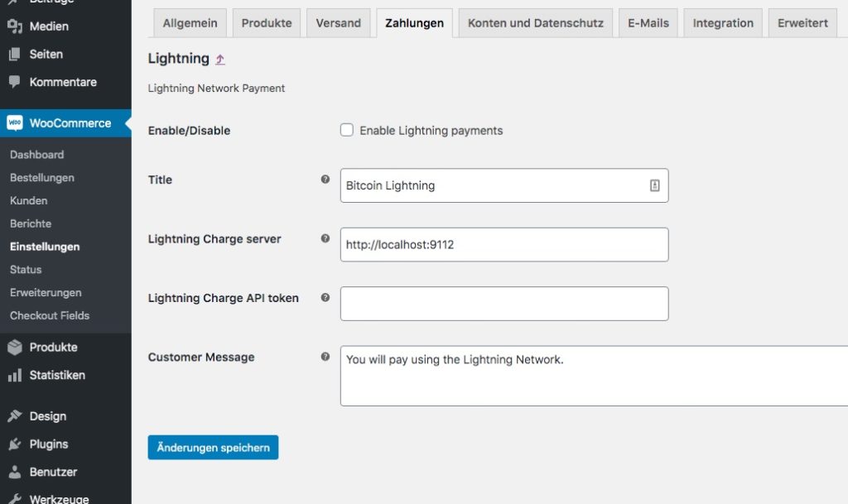Open the WooCommerce menu label
This screenshot has width=848, height=504.
[x=70, y=123]
